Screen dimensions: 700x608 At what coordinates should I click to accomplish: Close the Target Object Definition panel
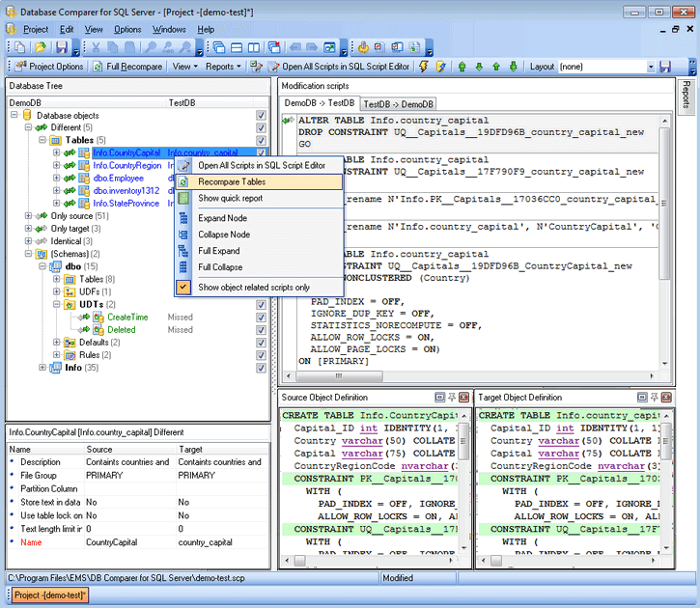666,397
